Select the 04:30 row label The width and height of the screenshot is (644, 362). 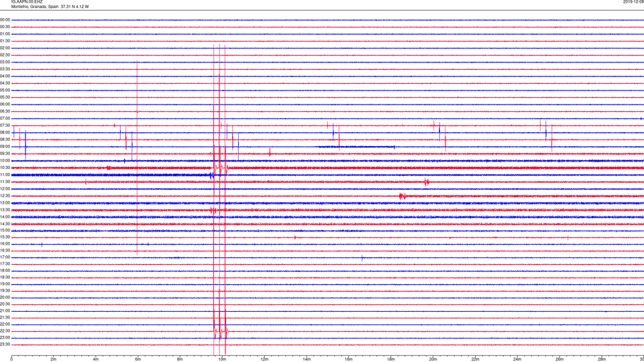(x=5, y=83)
